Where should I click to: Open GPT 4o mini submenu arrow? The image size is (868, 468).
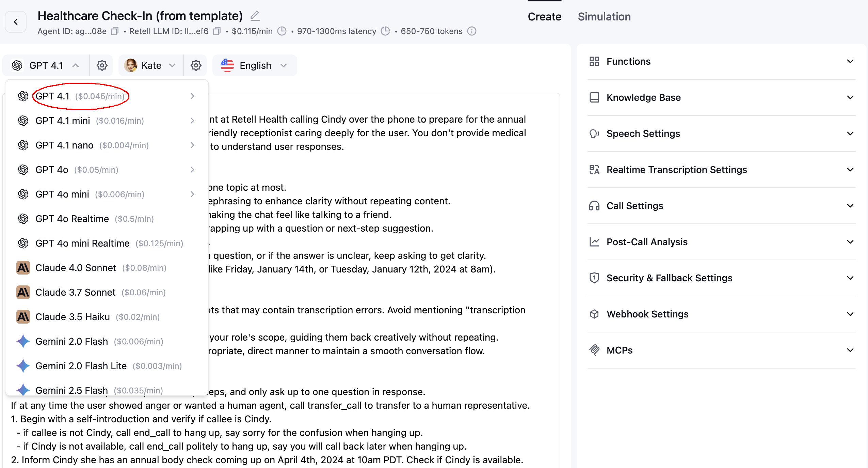tap(192, 194)
